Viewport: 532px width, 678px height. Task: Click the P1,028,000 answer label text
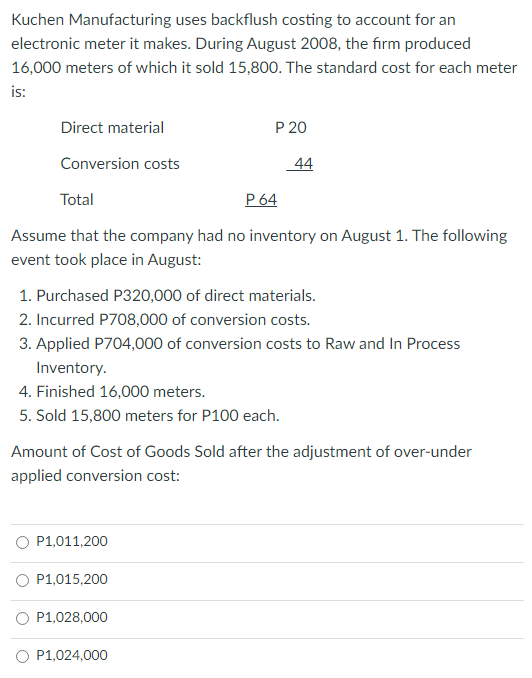(72, 617)
